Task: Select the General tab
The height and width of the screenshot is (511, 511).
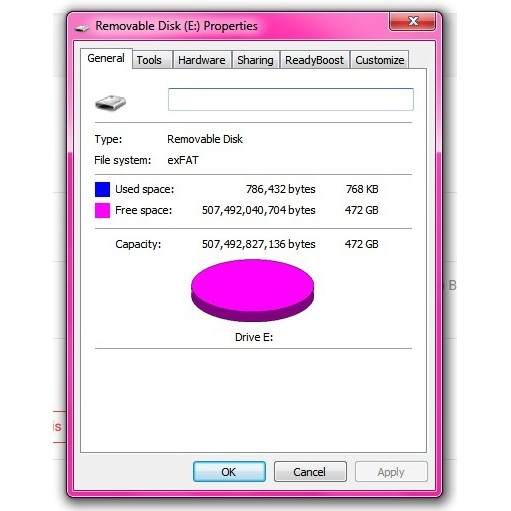Action: pyautogui.click(x=106, y=58)
